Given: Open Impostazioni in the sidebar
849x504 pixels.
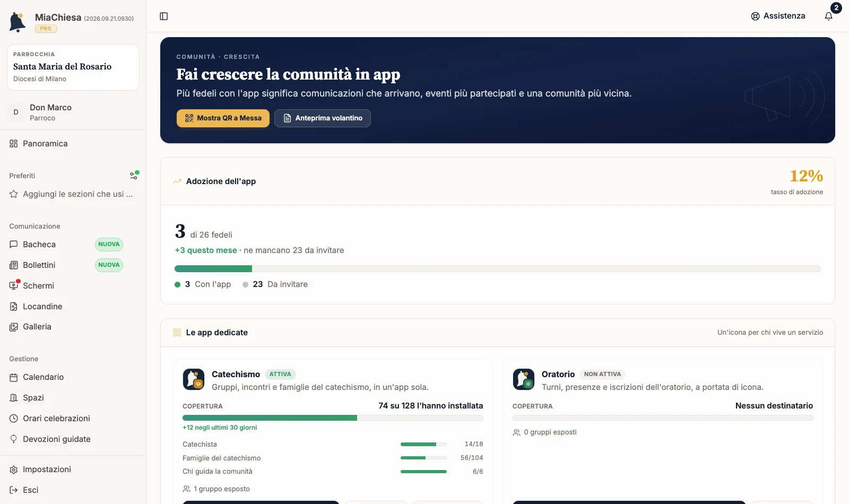Looking at the screenshot, I should [73, 470].
